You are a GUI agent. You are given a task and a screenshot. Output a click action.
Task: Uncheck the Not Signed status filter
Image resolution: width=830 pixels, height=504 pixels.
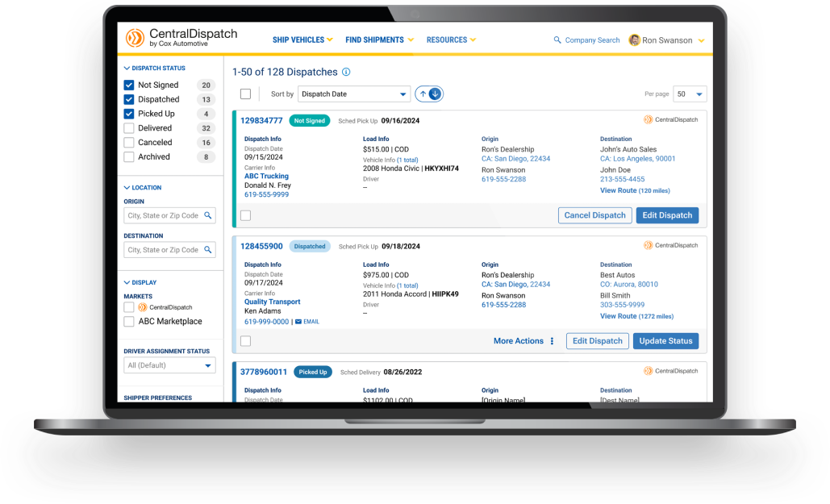129,85
